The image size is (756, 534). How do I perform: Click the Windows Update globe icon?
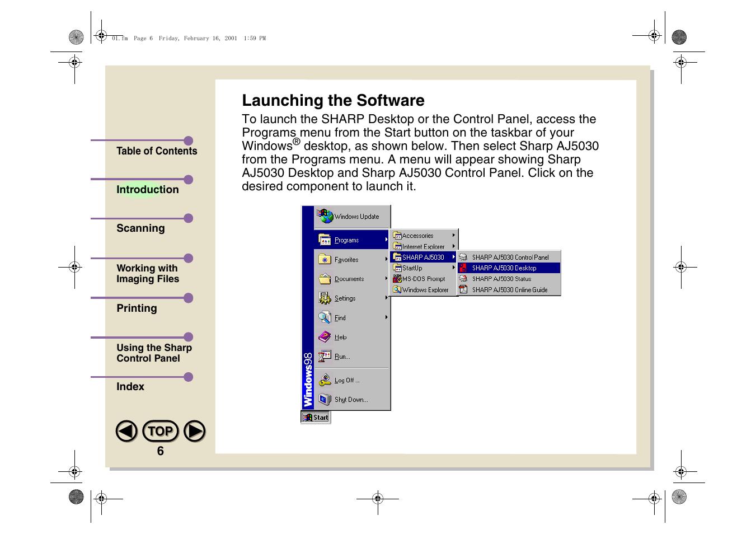[x=325, y=216]
